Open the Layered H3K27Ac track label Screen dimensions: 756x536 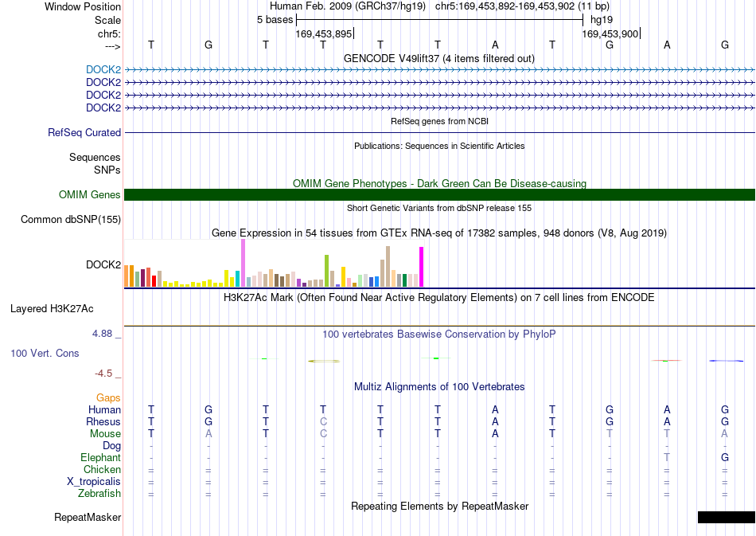coord(52,309)
